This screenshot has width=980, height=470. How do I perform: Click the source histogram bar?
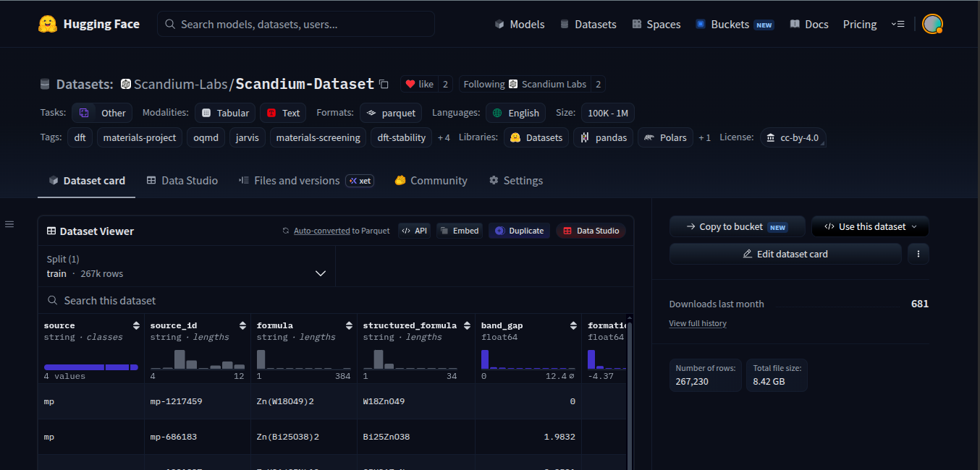click(x=90, y=367)
